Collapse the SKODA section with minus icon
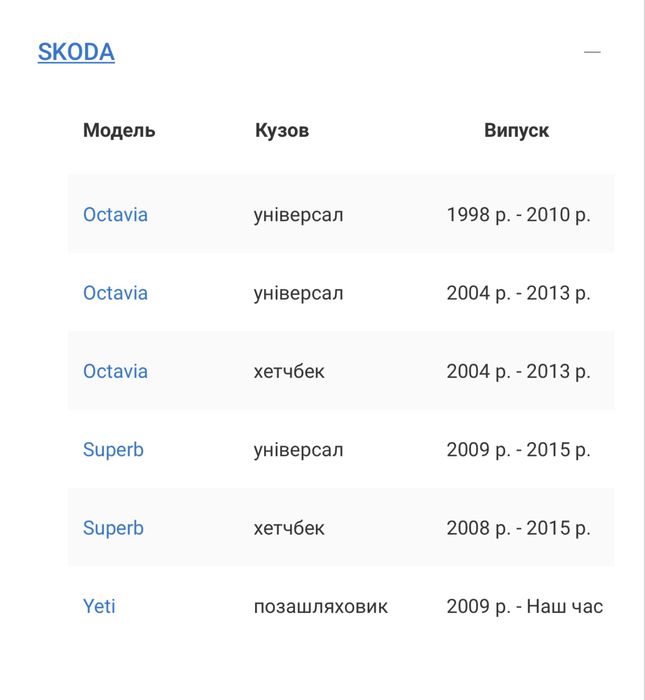The height and width of the screenshot is (700, 645). 592,52
